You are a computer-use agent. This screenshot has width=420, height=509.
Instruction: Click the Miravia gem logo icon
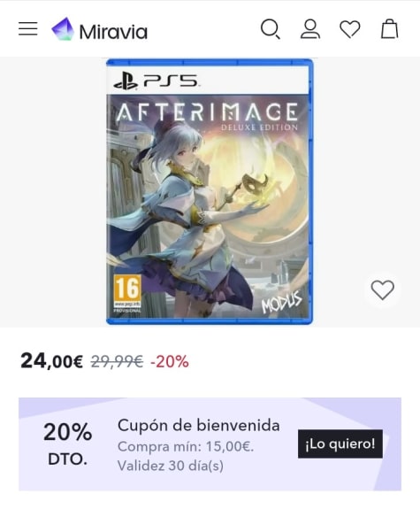coord(63,29)
